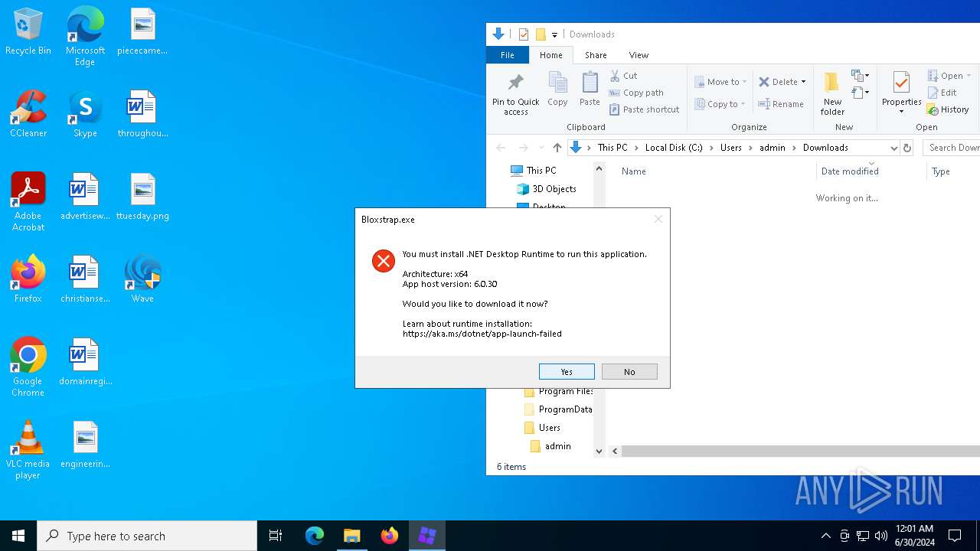Click Paste shortcut in the ribbon

(x=645, y=109)
